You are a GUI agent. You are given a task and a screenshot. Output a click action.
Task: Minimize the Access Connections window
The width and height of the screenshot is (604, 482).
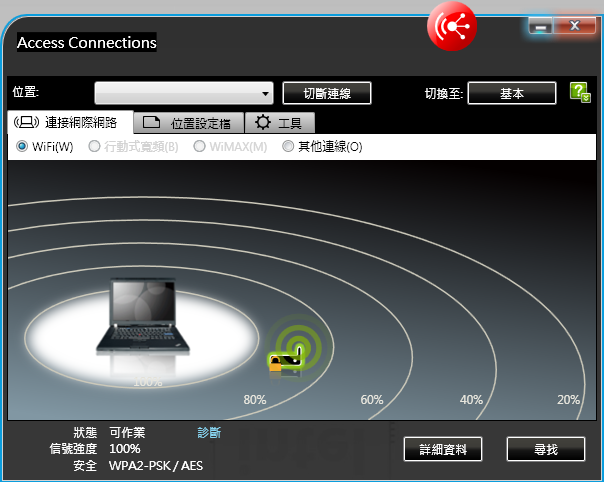click(540, 27)
